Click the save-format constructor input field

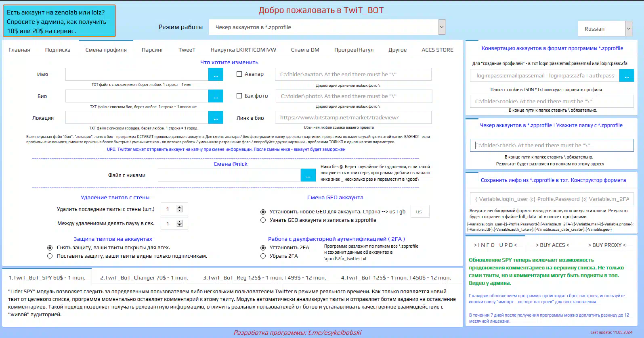pyautogui.click(x=552, y=199)
